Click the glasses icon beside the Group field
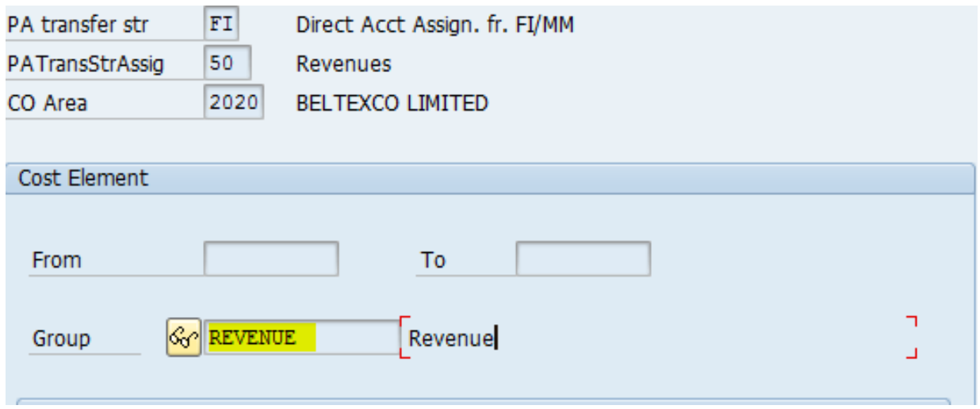This screenshot has height=409, width=980. (183, 338)
